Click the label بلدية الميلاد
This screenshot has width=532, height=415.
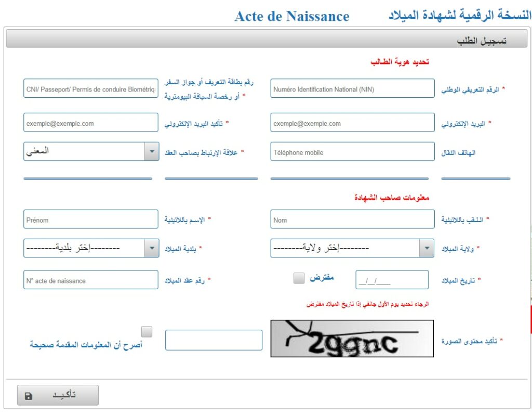(x=180, y=249)
